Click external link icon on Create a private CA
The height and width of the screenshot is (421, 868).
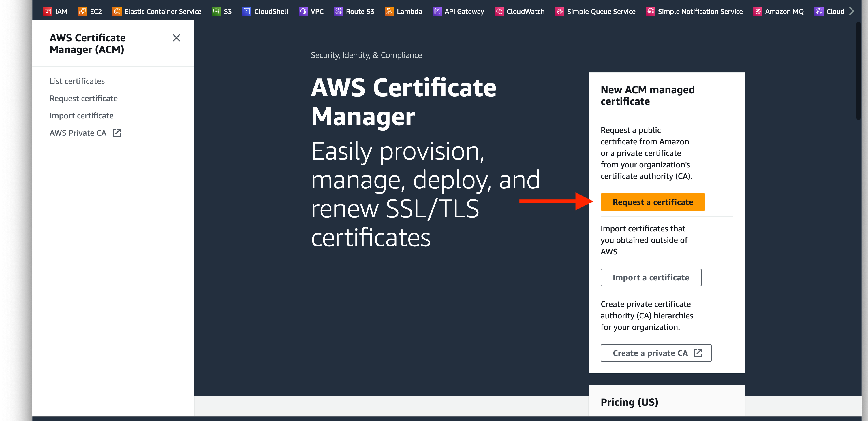coord(698,353)
